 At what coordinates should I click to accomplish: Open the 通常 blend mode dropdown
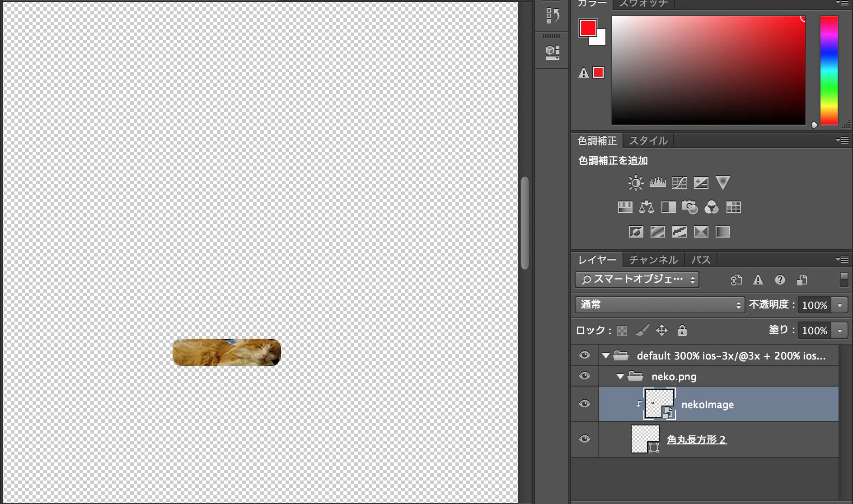click(x=660, y=305)
